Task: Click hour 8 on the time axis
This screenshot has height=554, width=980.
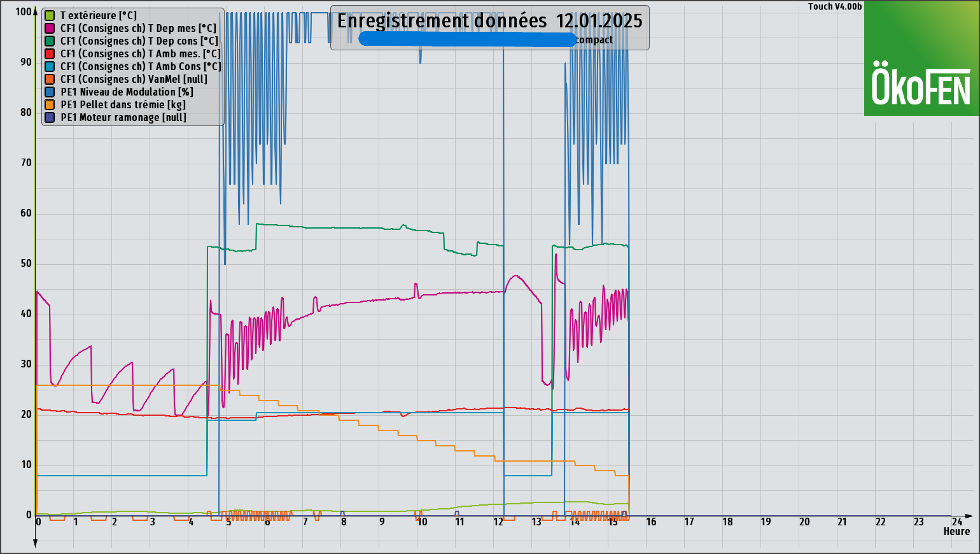Action: [x=344, y=522]
